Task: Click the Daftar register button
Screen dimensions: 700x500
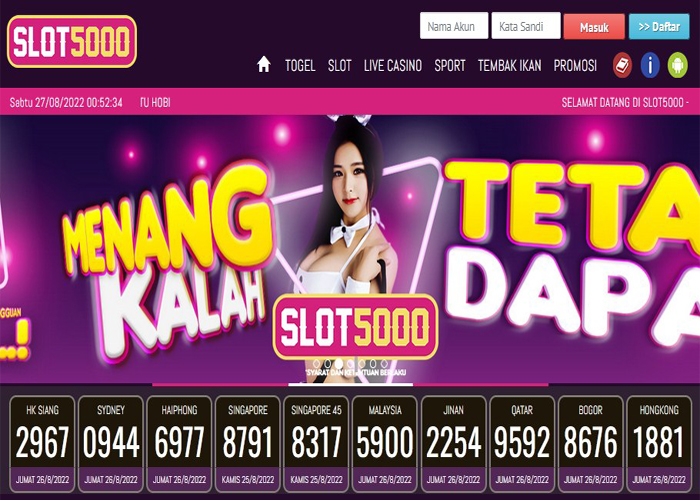Action: point(659,26)
